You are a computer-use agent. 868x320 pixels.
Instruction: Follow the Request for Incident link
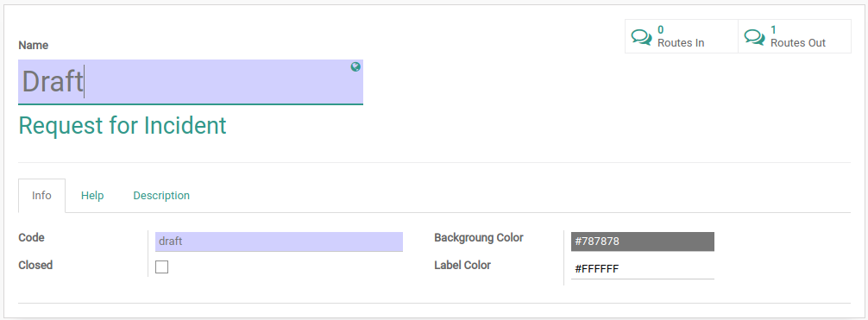(x=123, y=126)
